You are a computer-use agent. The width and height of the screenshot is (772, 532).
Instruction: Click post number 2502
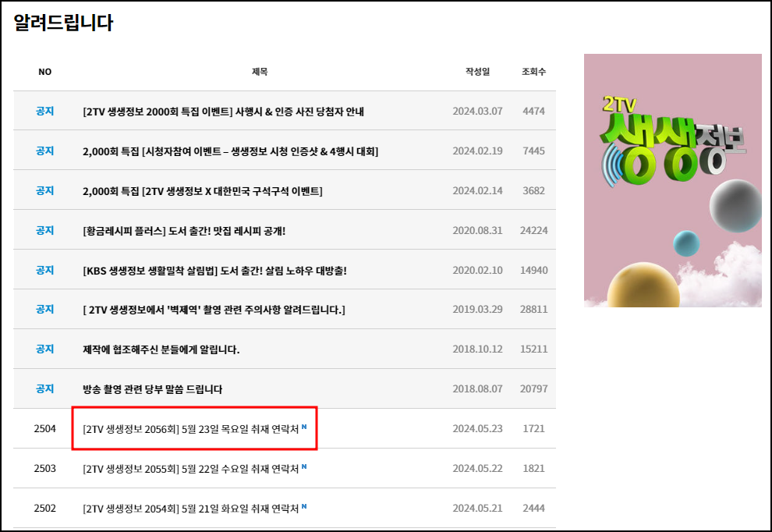coord(44,509)
